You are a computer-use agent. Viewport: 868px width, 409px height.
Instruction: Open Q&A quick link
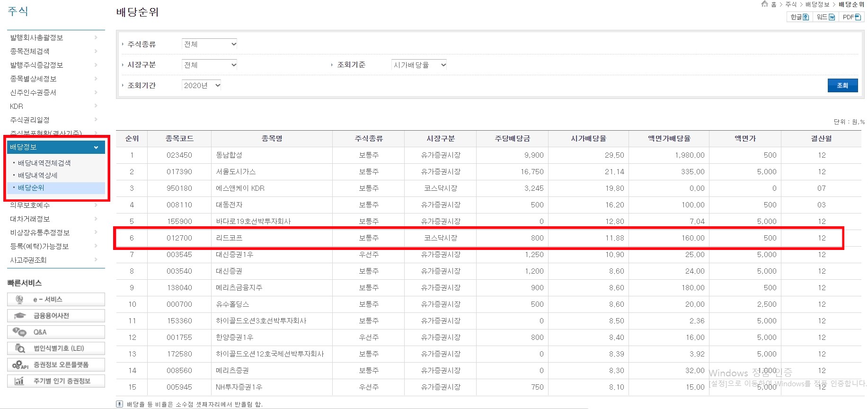[56, 332]
